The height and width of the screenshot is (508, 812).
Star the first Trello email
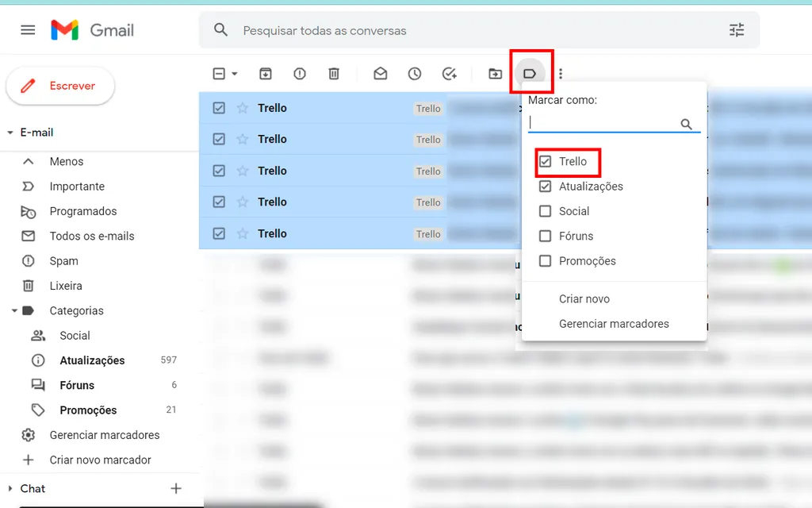click(x=243, y=108)
